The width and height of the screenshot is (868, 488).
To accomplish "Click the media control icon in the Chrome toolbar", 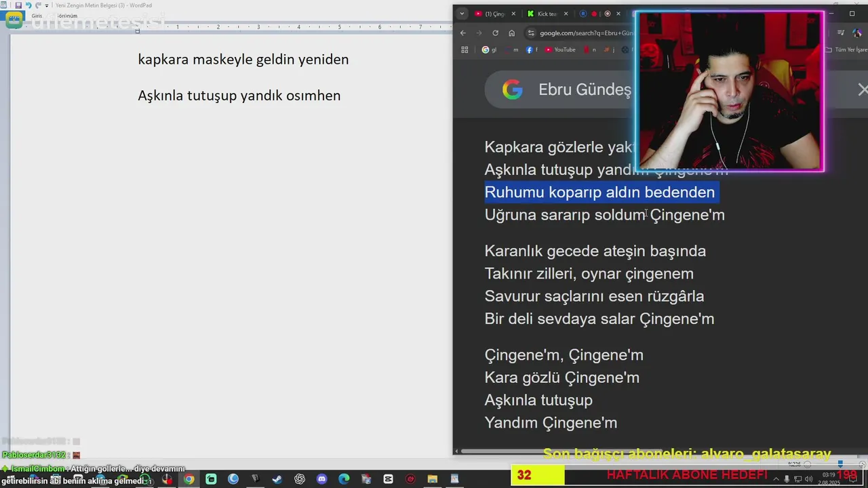I will tap(841, 33).
